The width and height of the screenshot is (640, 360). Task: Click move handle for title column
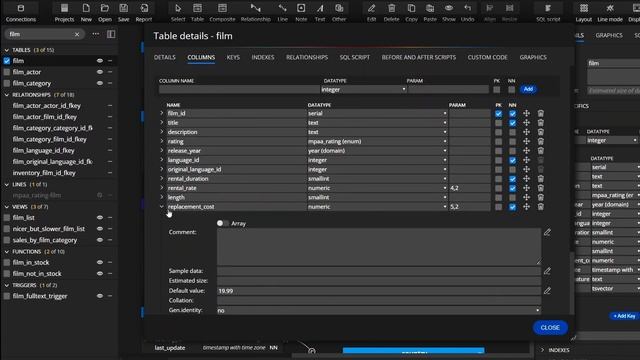pos(527,122)
